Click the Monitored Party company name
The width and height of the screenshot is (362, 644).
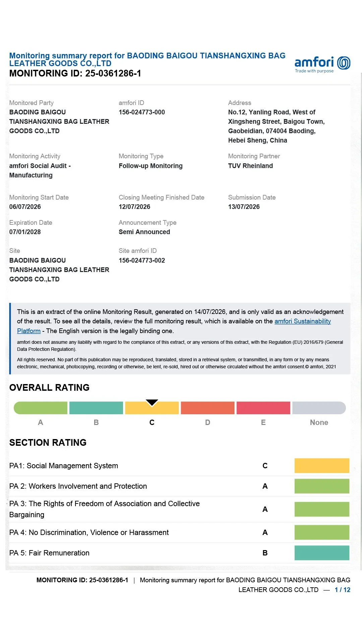pos(59,121)
